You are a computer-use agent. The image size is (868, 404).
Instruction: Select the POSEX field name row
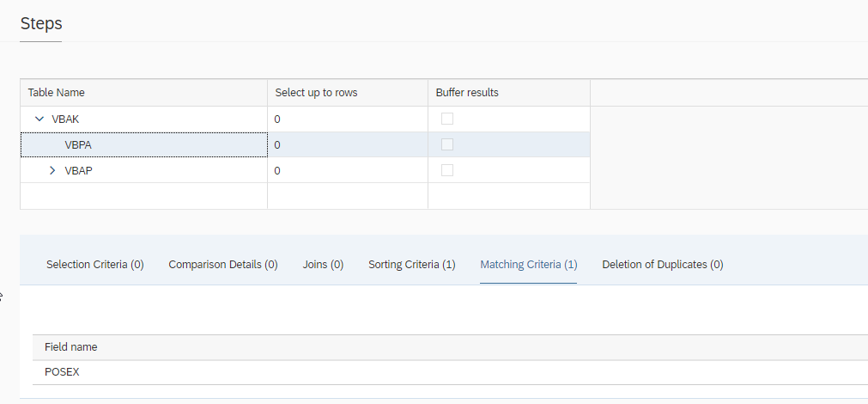62,372
